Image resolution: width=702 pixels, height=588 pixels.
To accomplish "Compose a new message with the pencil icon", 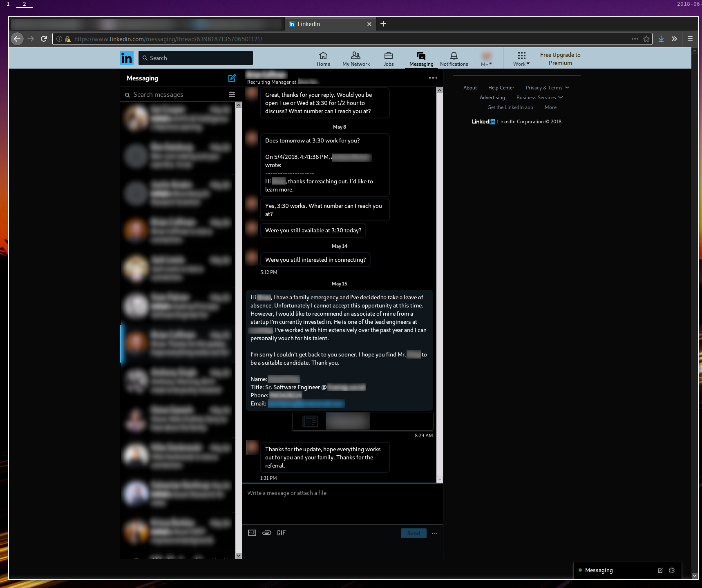I will [x=232, y=78].
